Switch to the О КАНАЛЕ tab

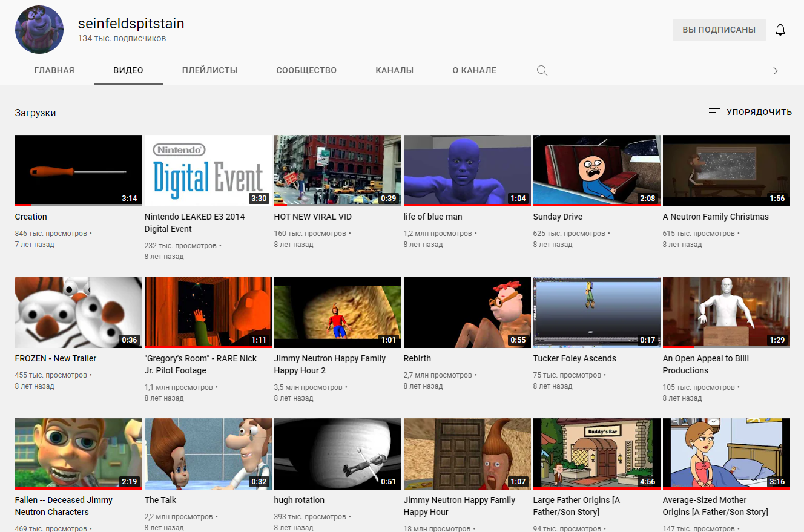(475, 70)
